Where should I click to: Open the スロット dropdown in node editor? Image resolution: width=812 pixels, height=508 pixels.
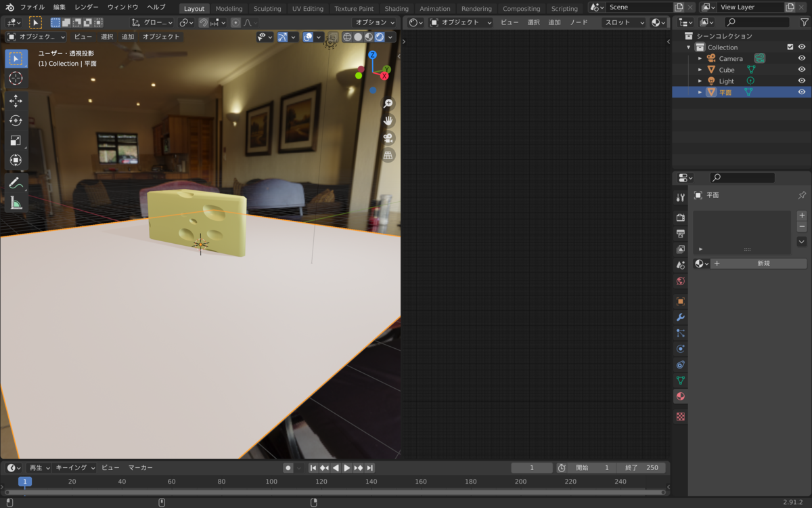624,22
